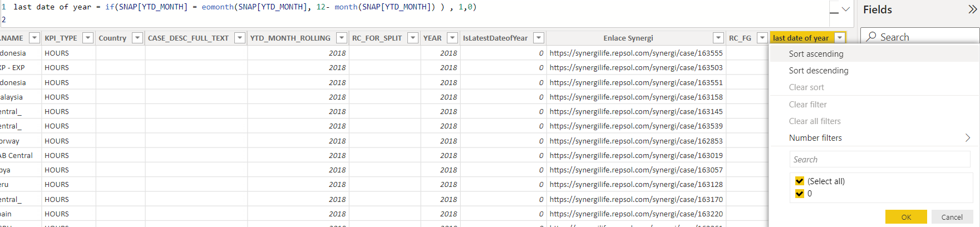Screen dimensions: 980x227
Task: Select the Enlace Synergi column header
Action: tap(628, 38)
